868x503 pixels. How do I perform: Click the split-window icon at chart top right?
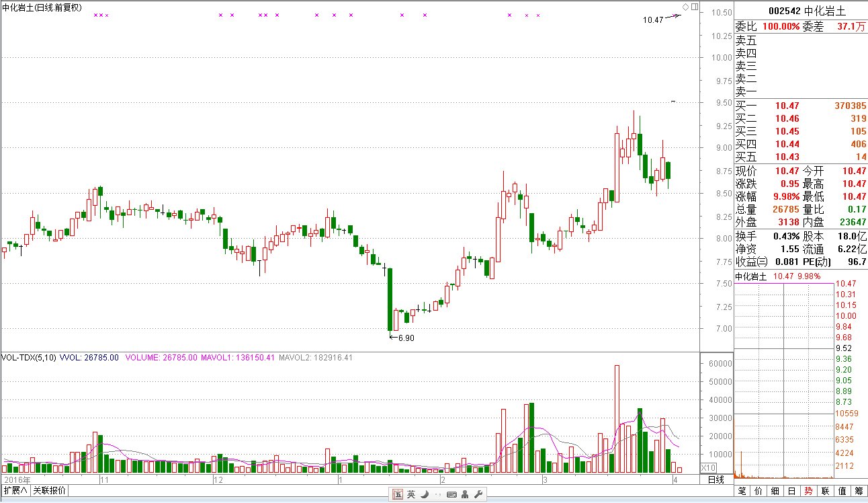(x=695, y=7)
